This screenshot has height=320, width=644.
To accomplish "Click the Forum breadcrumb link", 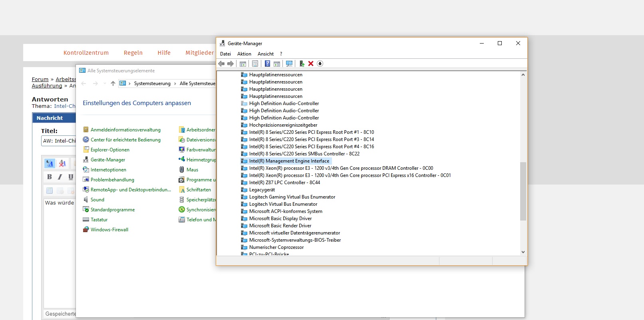I will [40, 80].
